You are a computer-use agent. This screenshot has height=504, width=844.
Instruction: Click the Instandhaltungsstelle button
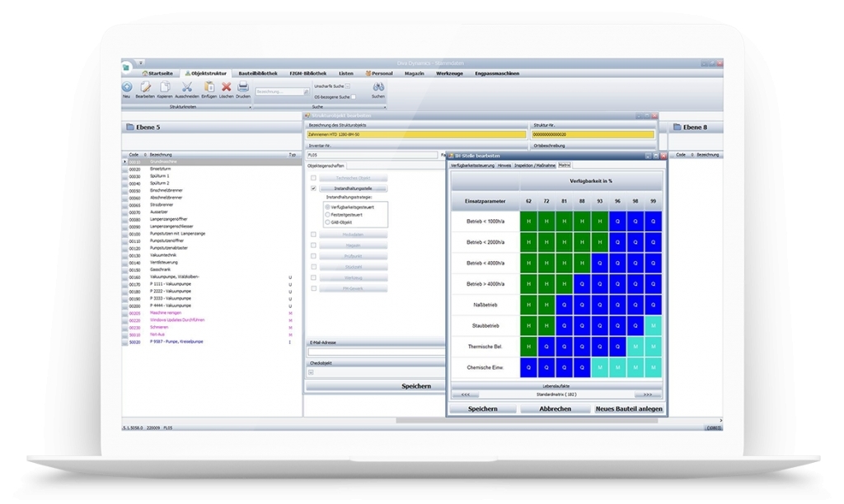(x=353, y=189)
